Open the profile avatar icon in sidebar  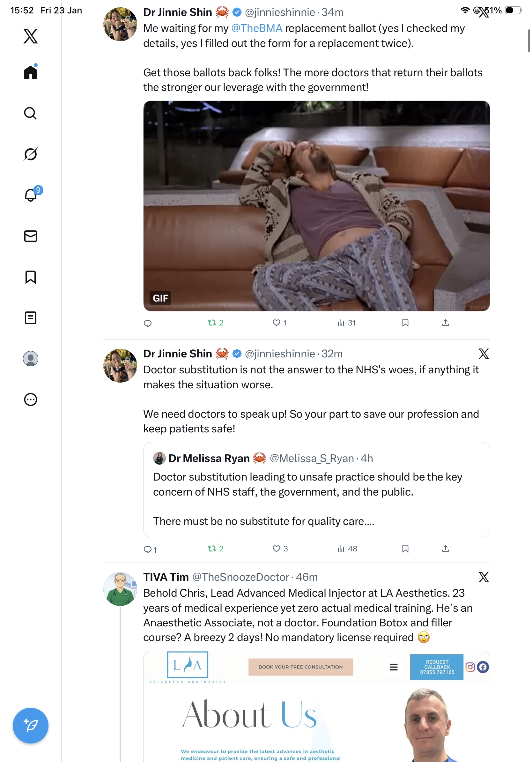click(x=31, y=358)
